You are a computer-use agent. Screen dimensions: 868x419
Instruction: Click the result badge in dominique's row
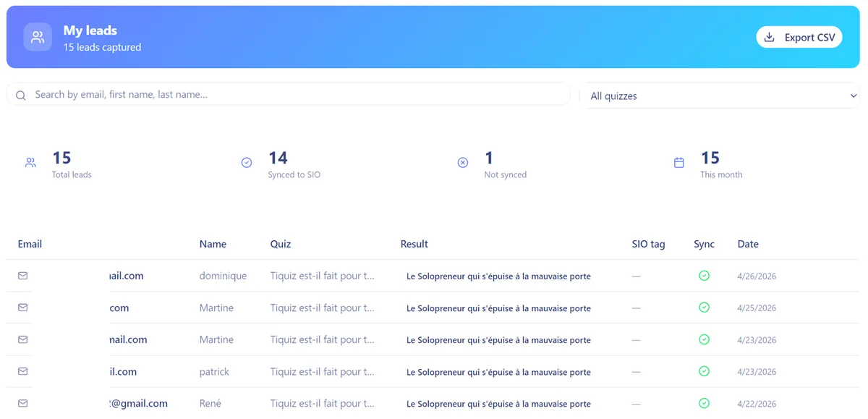(x=498, y=276)
